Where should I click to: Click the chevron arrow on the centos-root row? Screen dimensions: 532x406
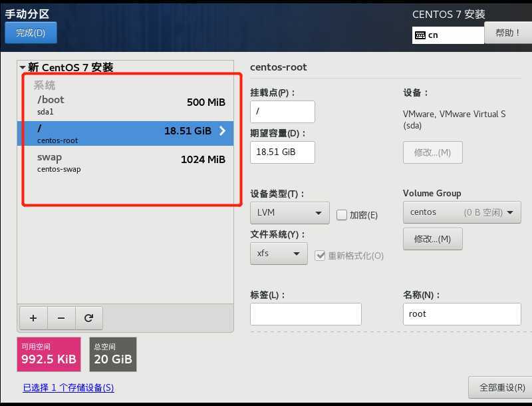(x=222, y=130)
